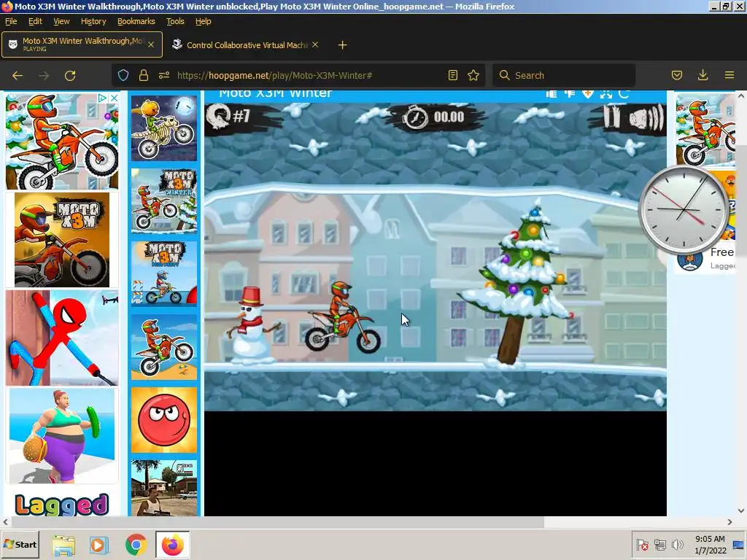Image resolution: width=747 pixels, height=560 pixels.
Task: Click the browser forward arrow
Action: click(44, 75)
